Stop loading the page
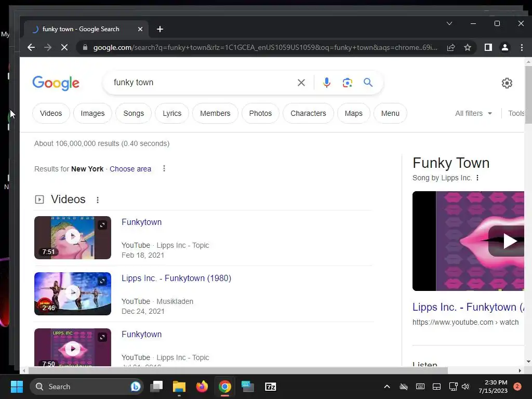532x399 pixels. tap(64, 47)
